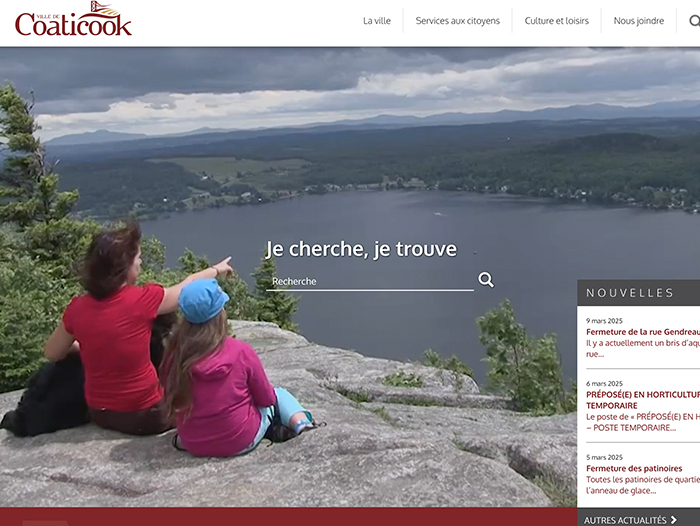Click the 9 mars 2025 news date
The width and height of the screenshot is (700, 526).
point(604,321)
